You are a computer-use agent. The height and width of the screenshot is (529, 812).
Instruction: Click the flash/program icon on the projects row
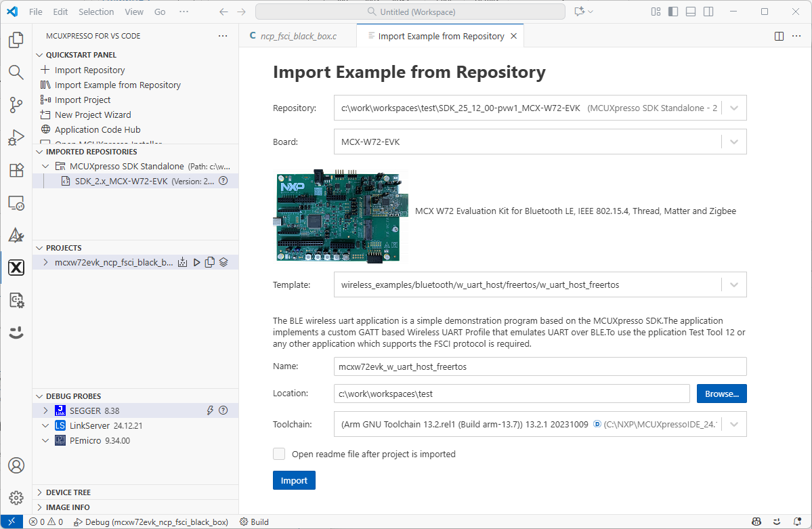point(182,262)
